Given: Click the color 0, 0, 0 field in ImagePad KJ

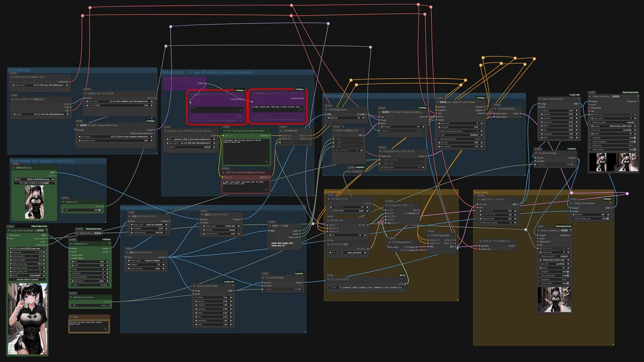Looking at the screenshot, I should [x=91, y=285].
